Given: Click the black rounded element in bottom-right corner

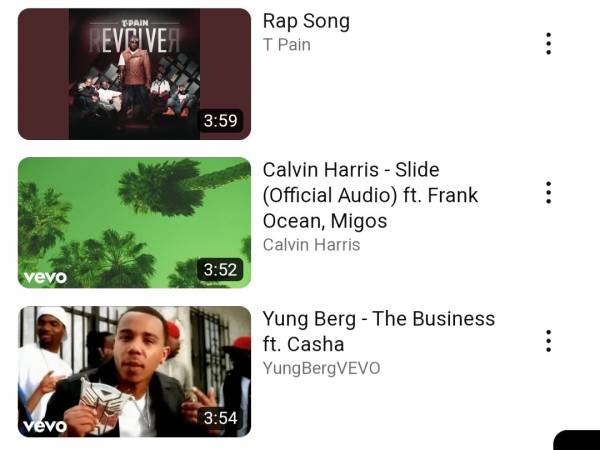Looking at the screenshot, I should (577, 440).
